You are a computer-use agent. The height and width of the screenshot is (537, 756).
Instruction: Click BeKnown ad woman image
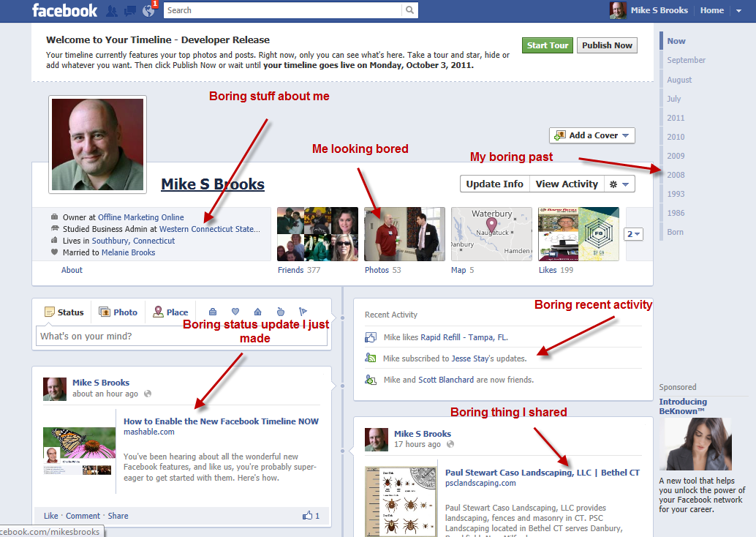695,444
